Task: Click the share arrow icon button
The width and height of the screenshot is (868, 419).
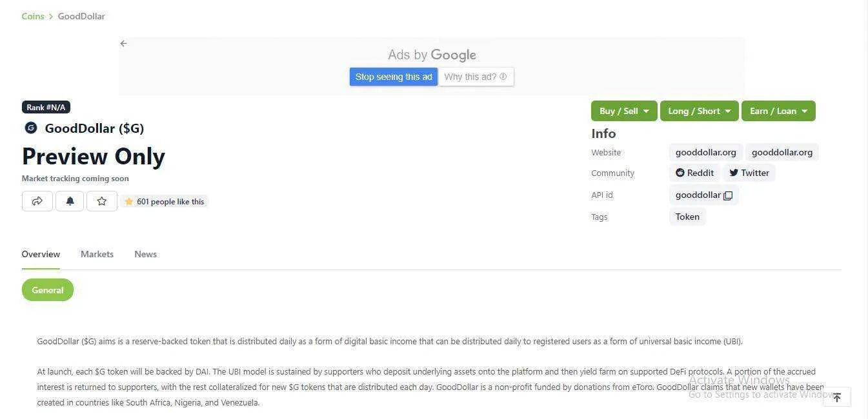Action: click(37, 201)
